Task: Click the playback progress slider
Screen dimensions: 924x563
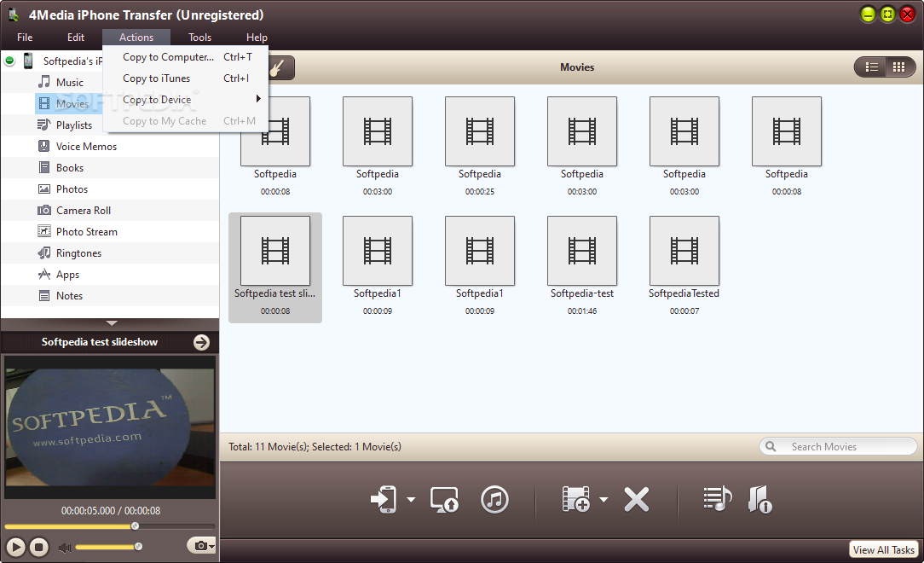Action: (110, 525)
